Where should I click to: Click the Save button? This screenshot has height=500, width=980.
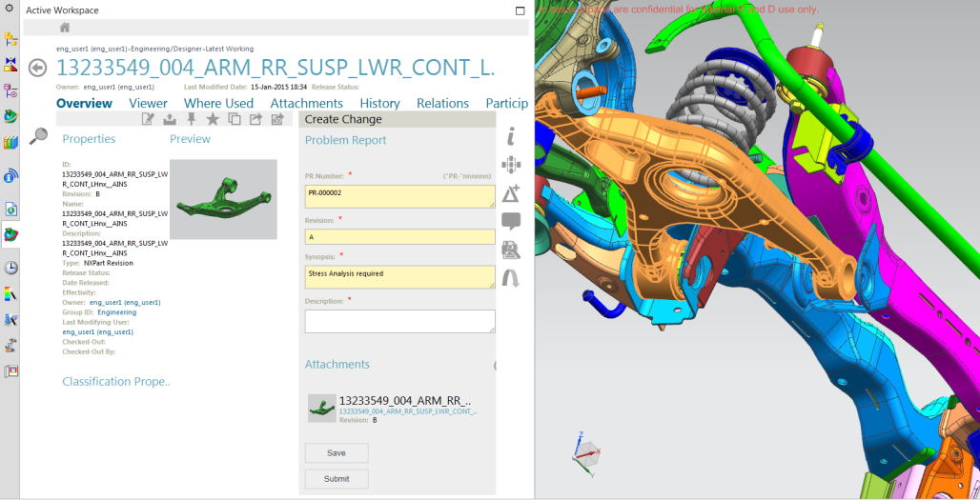tap(337, 452)
